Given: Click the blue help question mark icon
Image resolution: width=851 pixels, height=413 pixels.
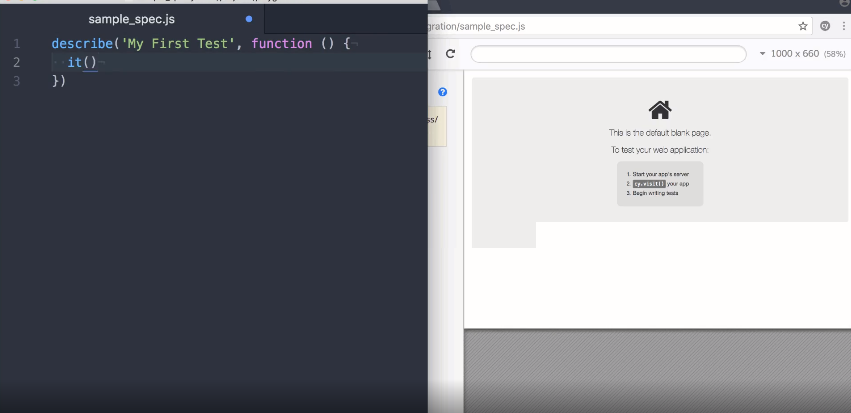Looking at the screenshot, I should (x=442, y=92).
